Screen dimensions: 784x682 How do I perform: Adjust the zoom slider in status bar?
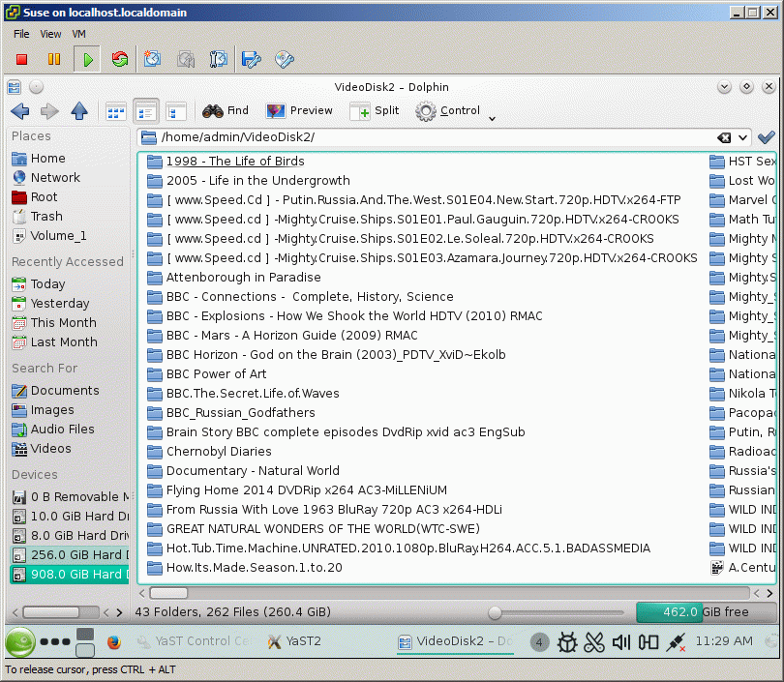point(495,612)
